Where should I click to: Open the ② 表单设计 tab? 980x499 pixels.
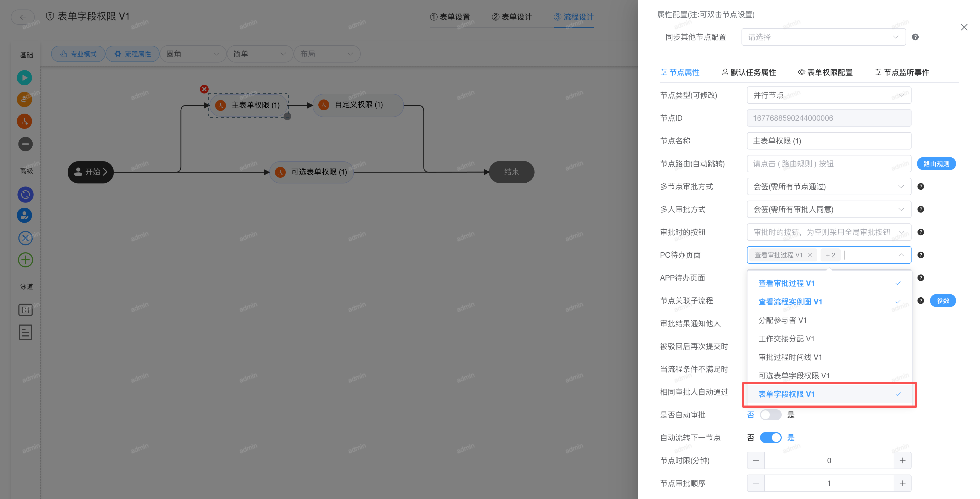pos(512,17)
